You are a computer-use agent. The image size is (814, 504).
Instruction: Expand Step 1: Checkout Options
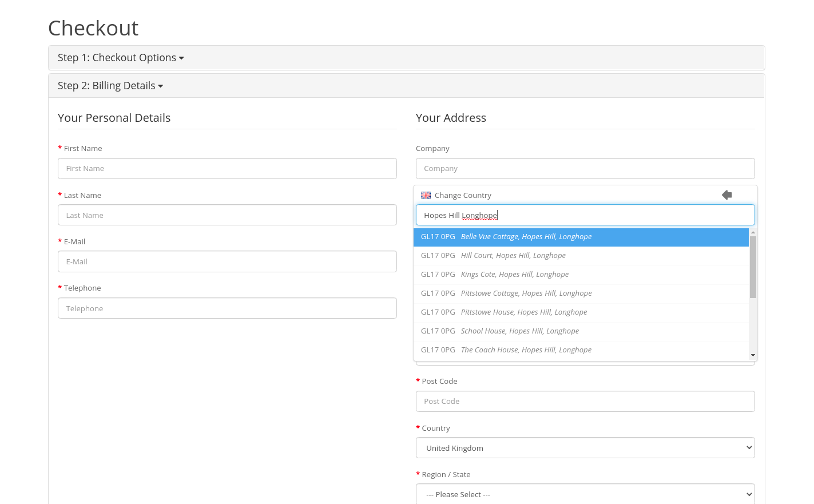(x=121, y=58)
